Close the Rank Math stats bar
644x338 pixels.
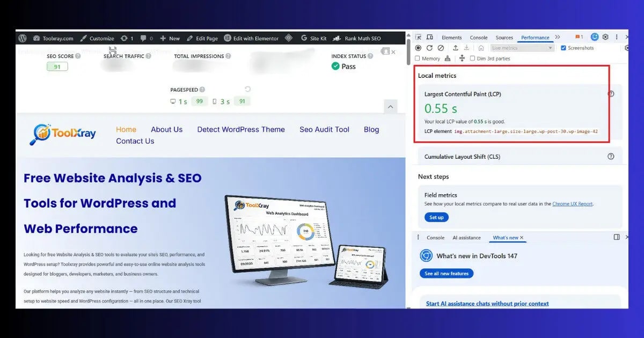click(393, 52)
